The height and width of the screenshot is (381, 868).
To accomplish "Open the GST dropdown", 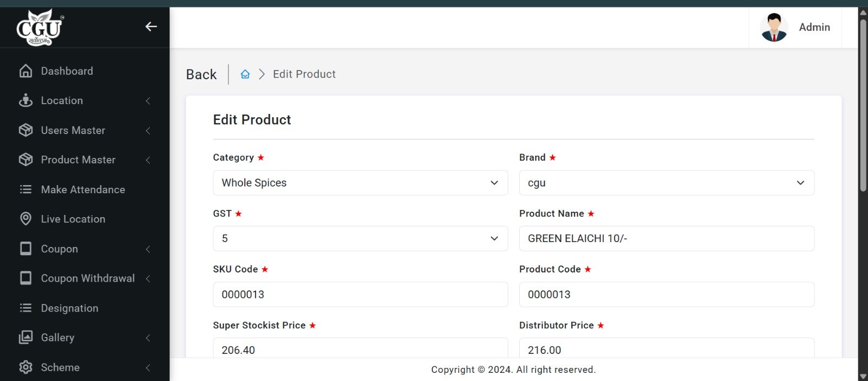I will click(x=360, y=239).
